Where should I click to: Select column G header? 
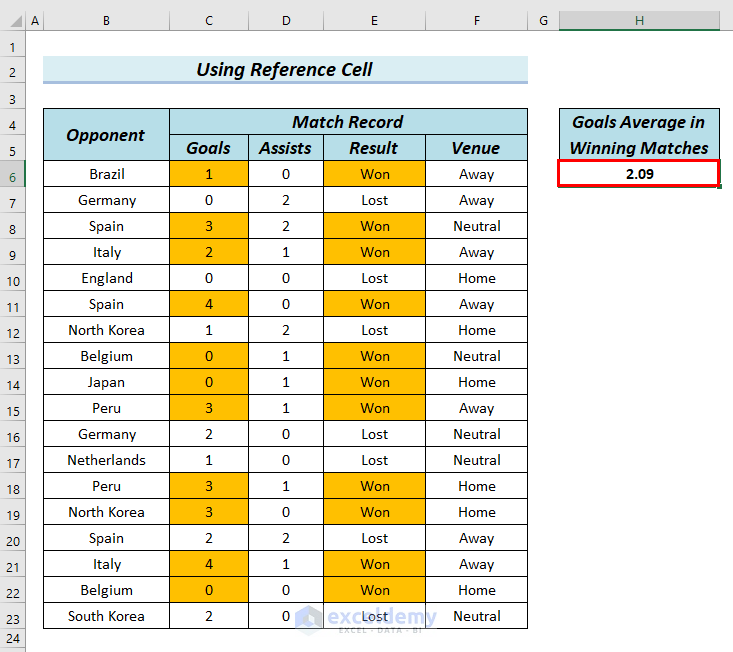(x=543, y=21)
